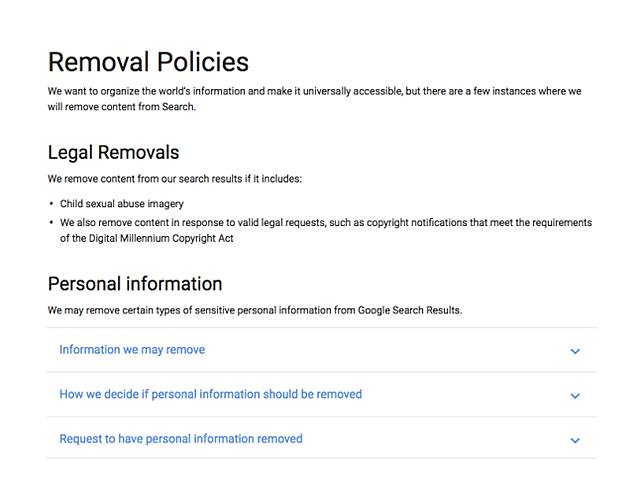Click 'We remove content from our search results' line
Viewport: 644px width, 482px height.
pos(174,179)
